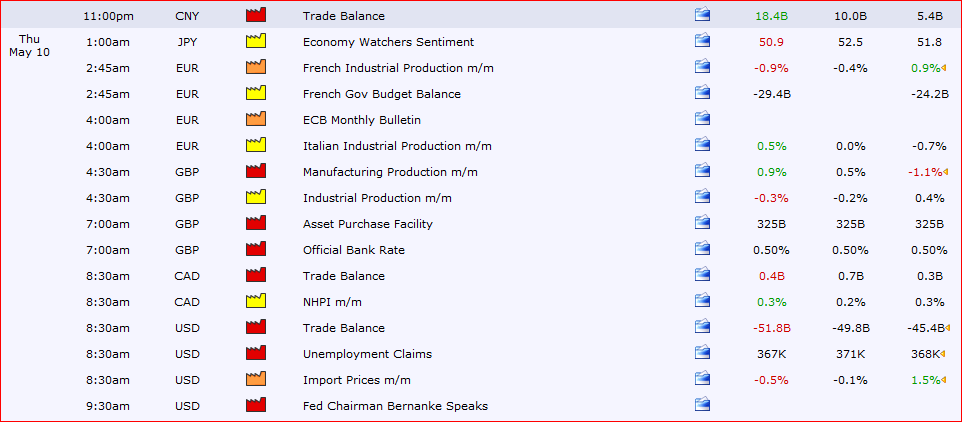Click the Industrial Production m/m event name
The height and width of the screenshot is (422, 962).
377,198
